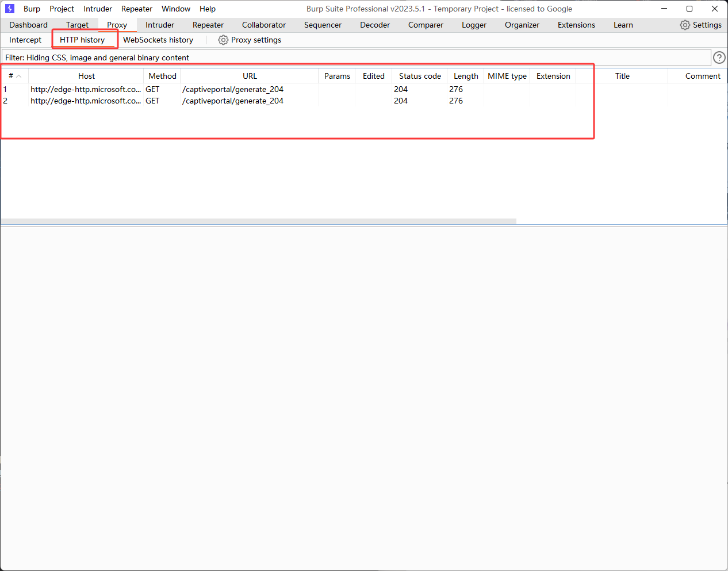Click the Host cell in row 2
This screenshot has width=728, height=571.
coord(86,101)
